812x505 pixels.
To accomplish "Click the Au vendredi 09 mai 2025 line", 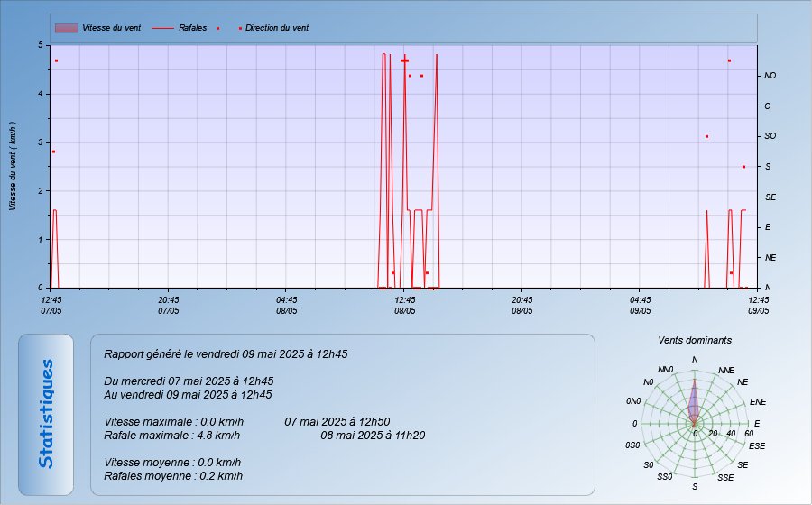I will click(x=188, y=395).
